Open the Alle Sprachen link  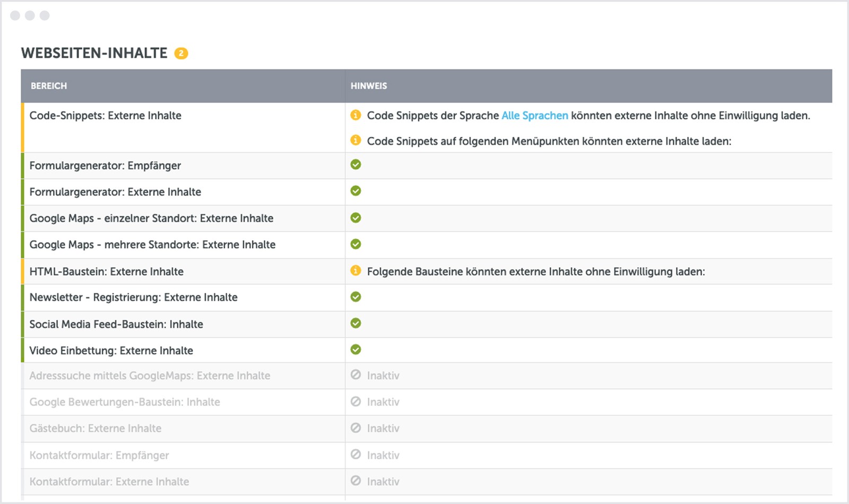pyautogui.click(x=534, y=116)
